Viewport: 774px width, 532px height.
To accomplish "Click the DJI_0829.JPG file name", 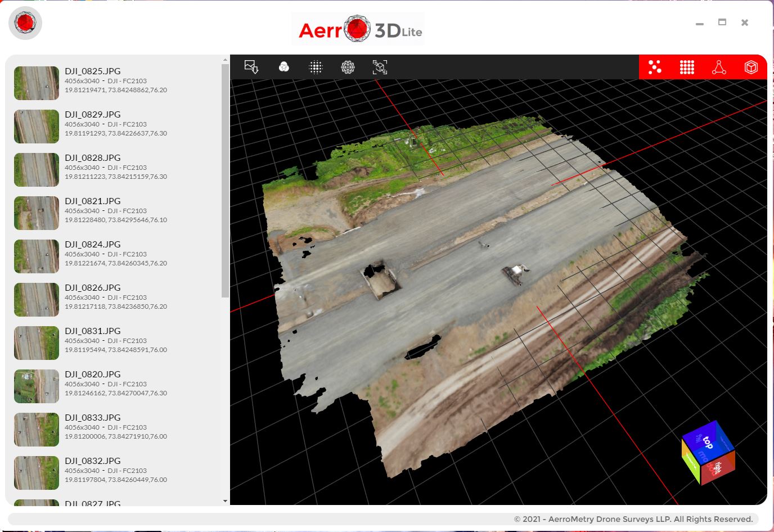I will click(93, 115).
